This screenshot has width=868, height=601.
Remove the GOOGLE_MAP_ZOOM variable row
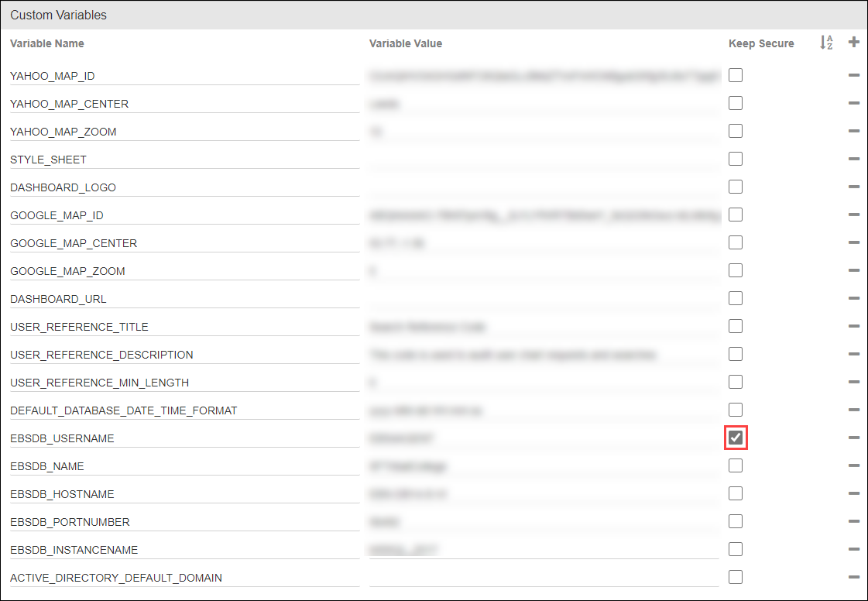click(x=854, y=270)
